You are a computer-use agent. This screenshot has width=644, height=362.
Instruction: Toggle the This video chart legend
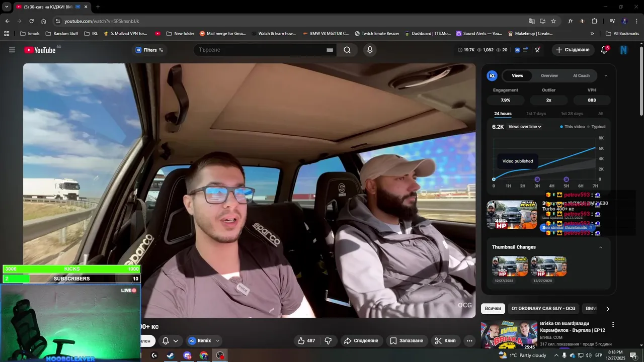pos(573,127)
